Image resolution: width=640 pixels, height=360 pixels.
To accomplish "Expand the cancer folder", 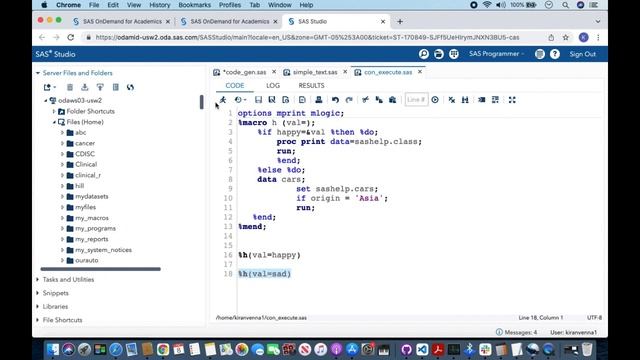I will coord(62,143).
